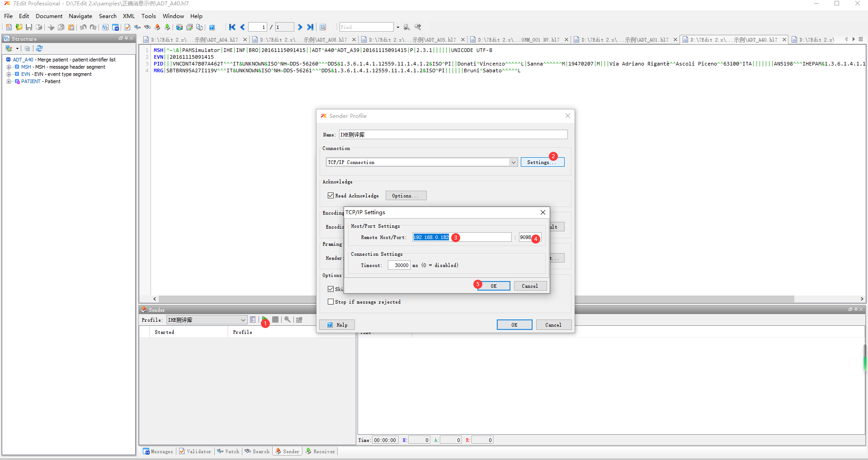The width and height of the screenshot is (868, 460).
Task: Open the Document menu
Action: 49,16
